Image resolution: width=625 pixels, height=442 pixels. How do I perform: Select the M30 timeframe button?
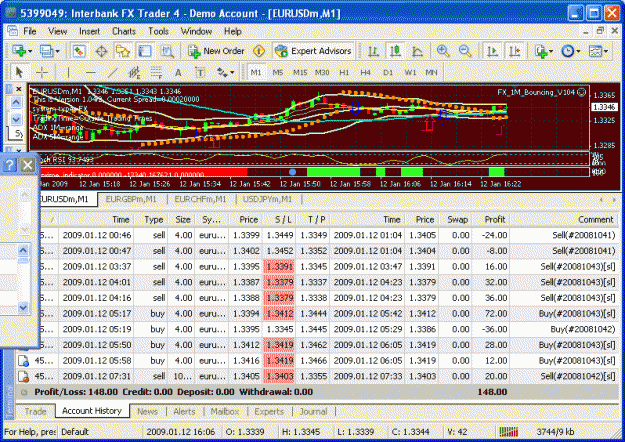[322, 73]
